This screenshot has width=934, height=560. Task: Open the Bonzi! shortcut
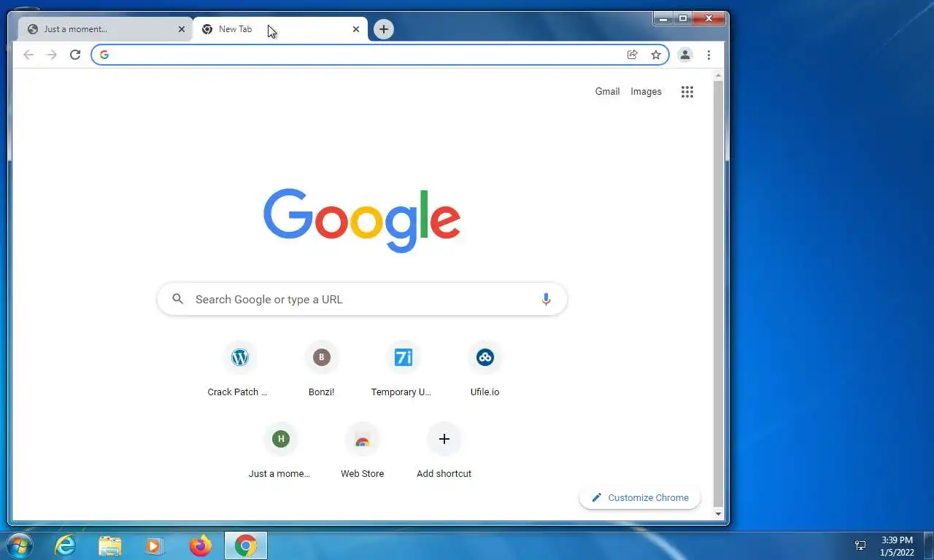pos(321,369)
